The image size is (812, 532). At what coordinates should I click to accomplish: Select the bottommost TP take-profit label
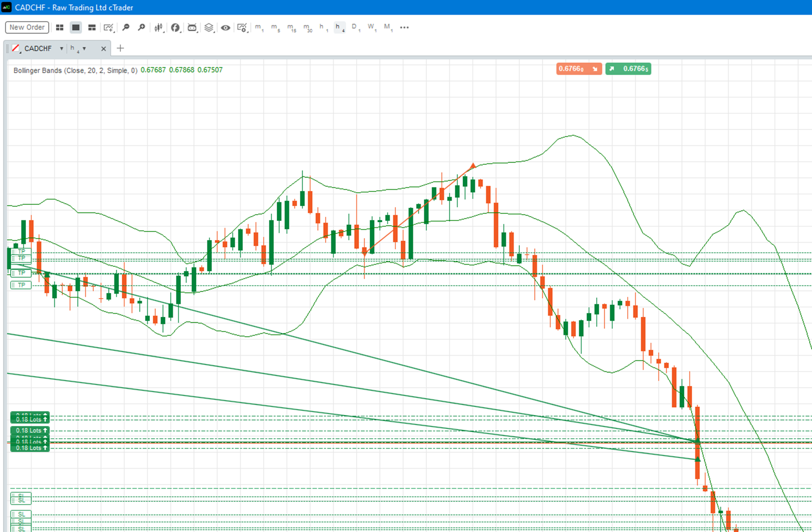(x=21, y=285)
